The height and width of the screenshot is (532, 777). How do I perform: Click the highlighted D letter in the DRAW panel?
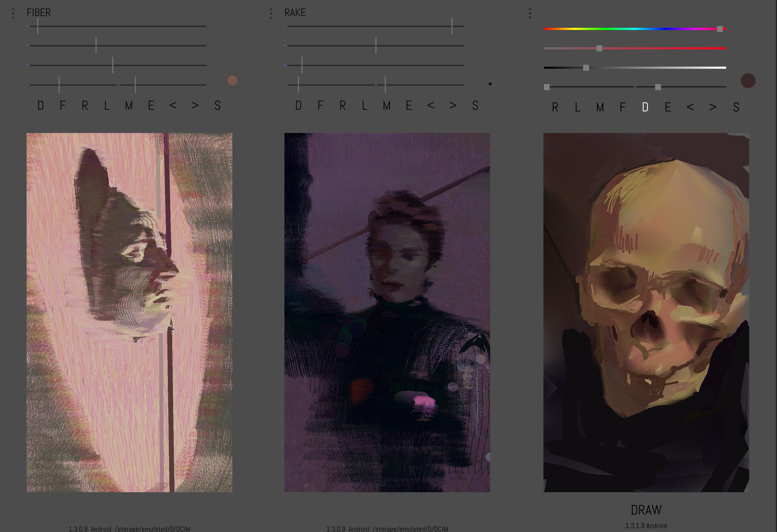click(x=645, y=107)
